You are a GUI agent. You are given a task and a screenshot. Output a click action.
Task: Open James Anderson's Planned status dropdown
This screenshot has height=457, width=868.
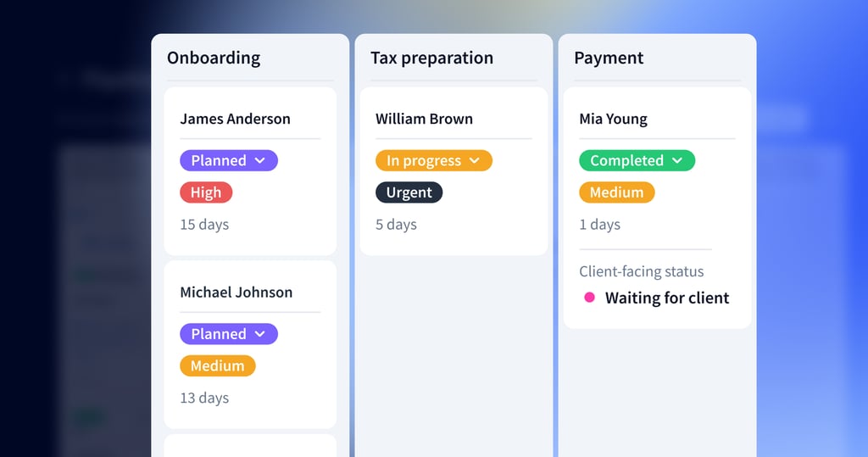coord(228,160)
